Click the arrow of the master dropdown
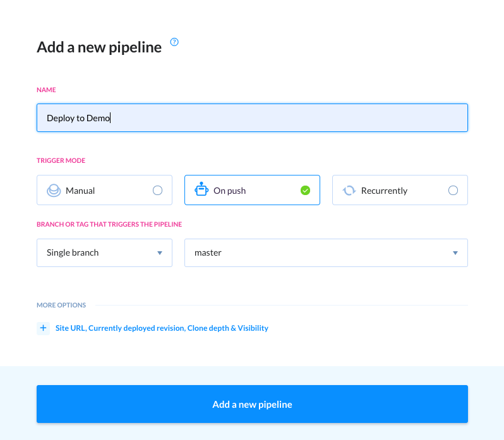504x440 pixels. (455, 253)
